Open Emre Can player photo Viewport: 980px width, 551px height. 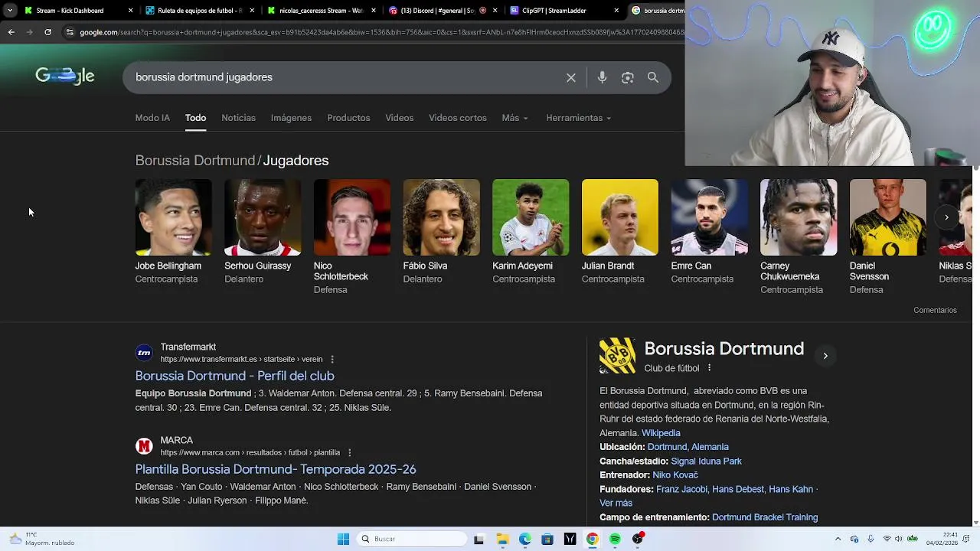(x=709, y=217)
